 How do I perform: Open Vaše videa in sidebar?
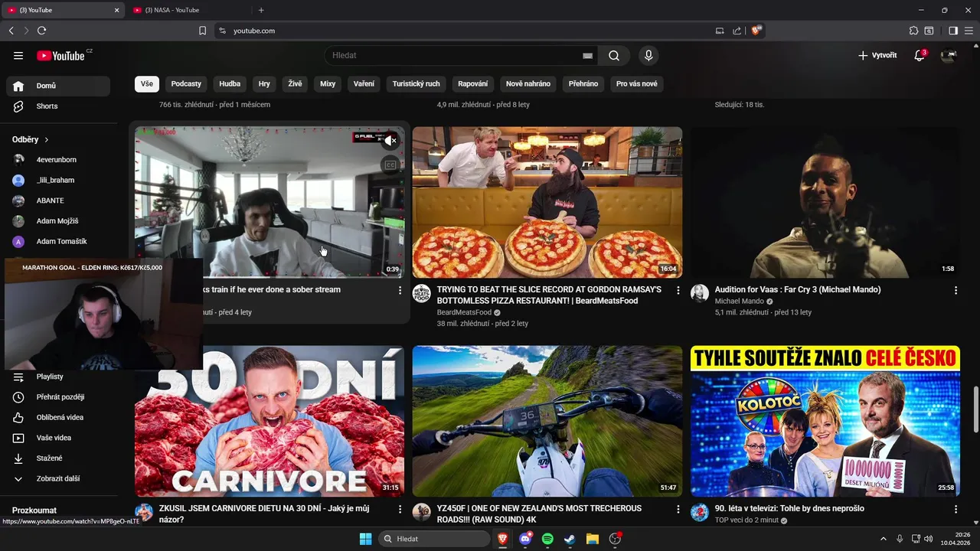[58, 438]
